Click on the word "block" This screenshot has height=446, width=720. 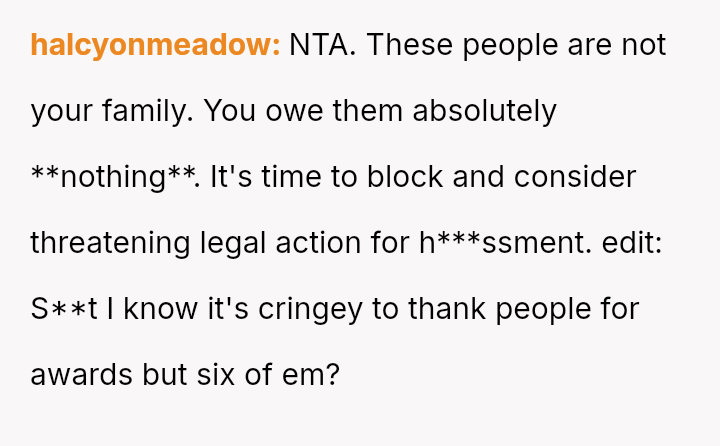[405, 177]
